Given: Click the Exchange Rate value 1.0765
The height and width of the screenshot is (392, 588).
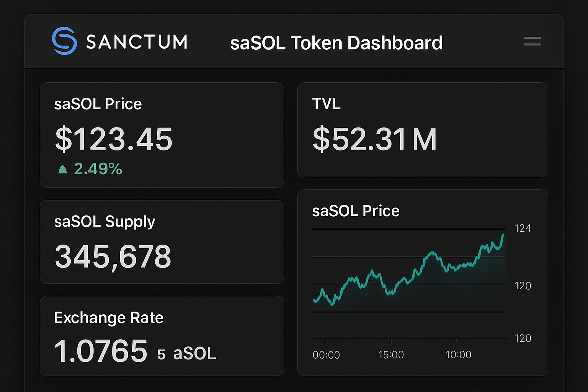Looking at the screenshot, I should pyautogui.click(x=101, y=350).
